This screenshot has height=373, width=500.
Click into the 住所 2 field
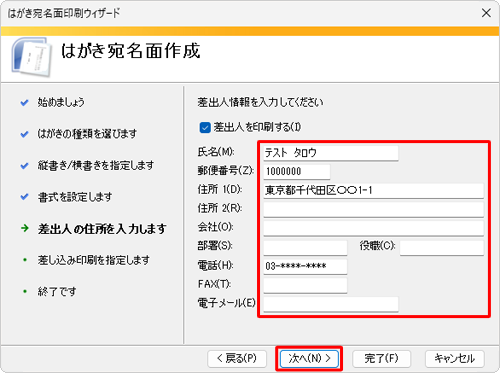click(x=373, y=210)
